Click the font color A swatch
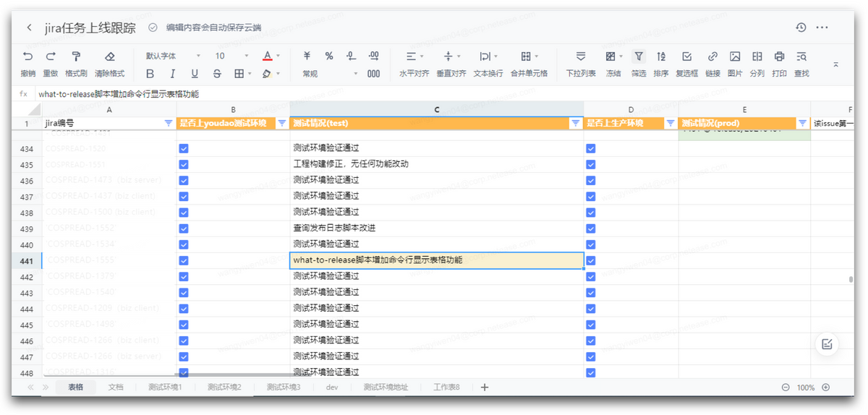 pos(268,56)
